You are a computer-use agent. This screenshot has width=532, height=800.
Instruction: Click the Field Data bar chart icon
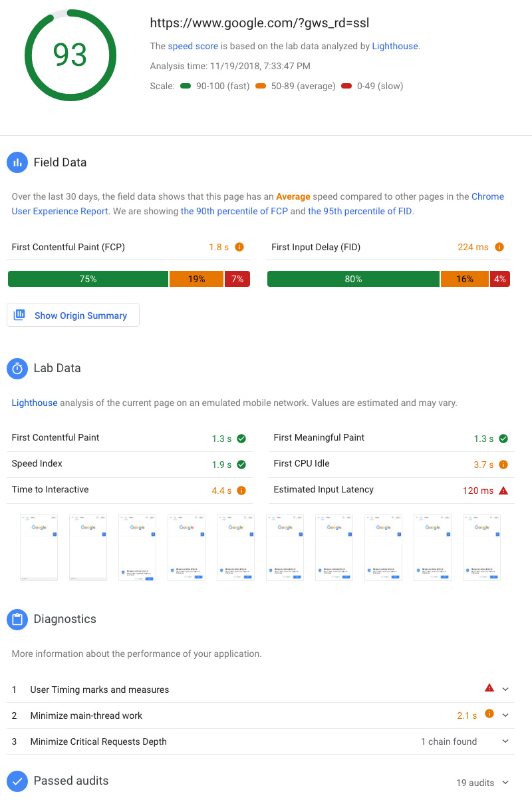coord(17,162)
